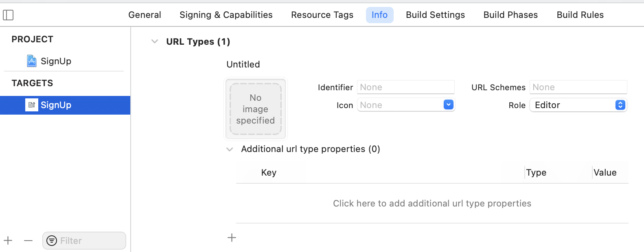Viewport: 644px width, 252px height.
Task: Click the Identifier text field
Action: pyautogui.click(x=405, y=87)
